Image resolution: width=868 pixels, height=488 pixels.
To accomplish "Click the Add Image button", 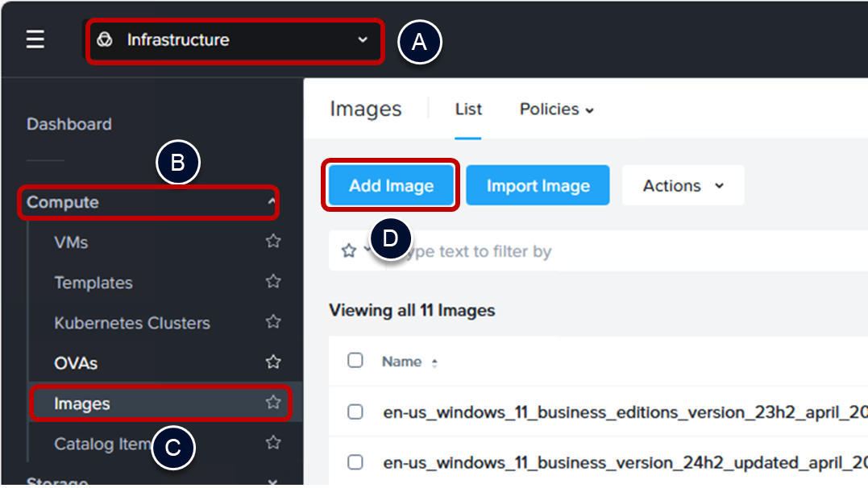I will (391, 186).
